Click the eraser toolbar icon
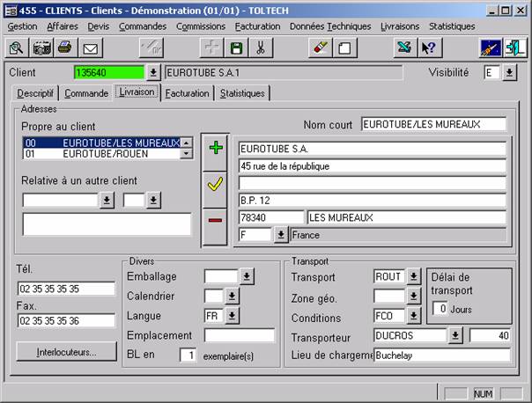This screenshot has width=532, height=403. coord(321,48)
